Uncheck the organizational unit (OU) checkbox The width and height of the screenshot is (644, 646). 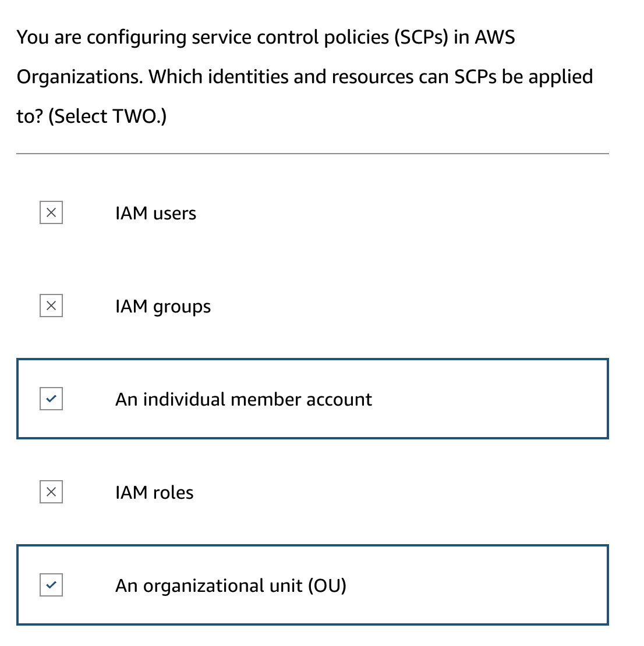point(51,585)
